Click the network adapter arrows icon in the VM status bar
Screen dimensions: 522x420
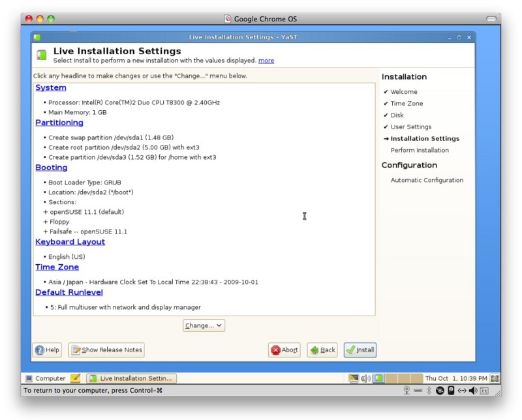(x=462, y=391)
